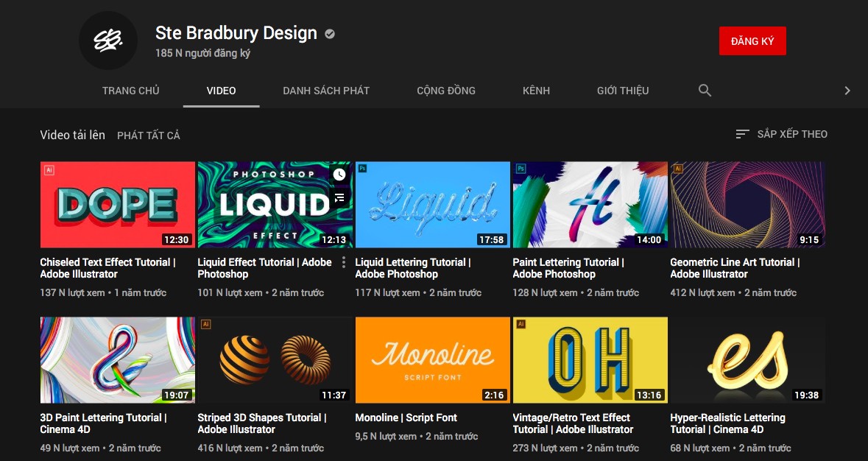Open the Ste Bradbury Design channel avatar
Screen dimensions: 868x461
click(108, 41)
